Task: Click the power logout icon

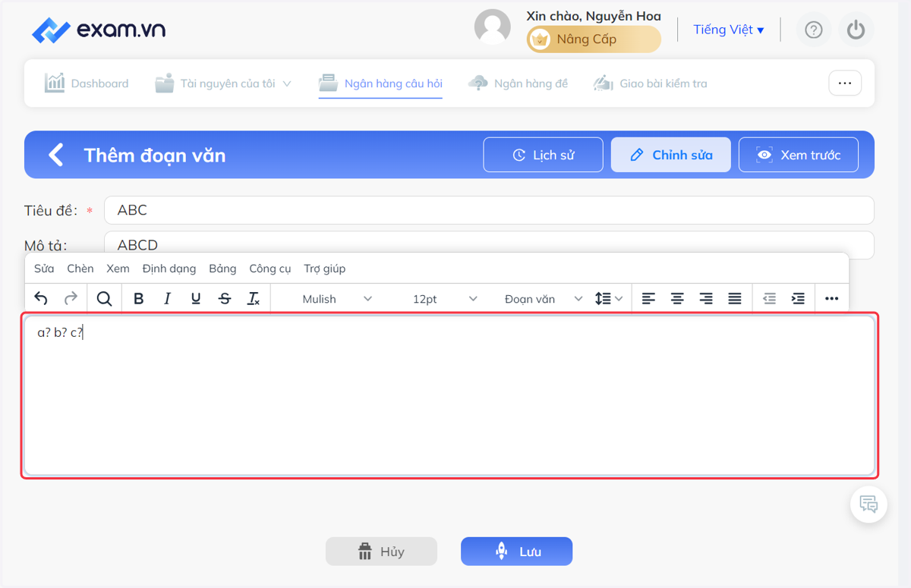Action: 856,30
